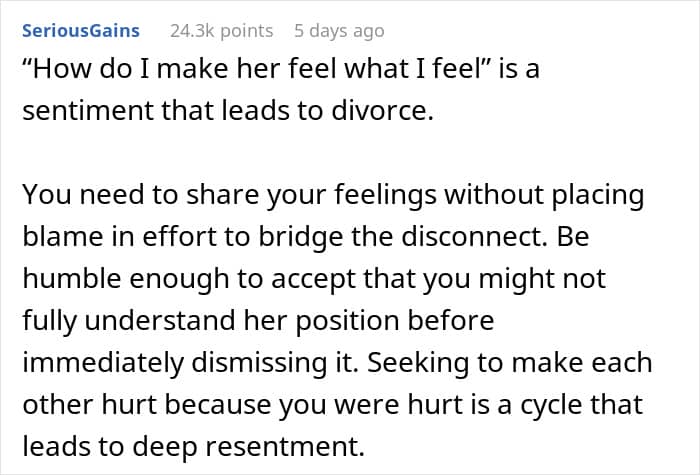
Task: Open the '5 days ago' comment permalink
Action: pos(339,31)
